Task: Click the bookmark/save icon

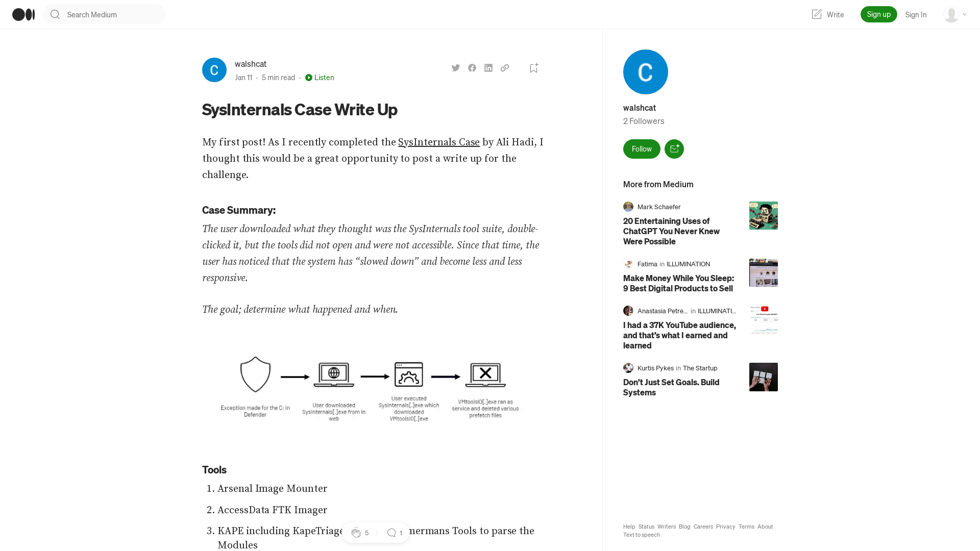Action: [x=534, y=68]
